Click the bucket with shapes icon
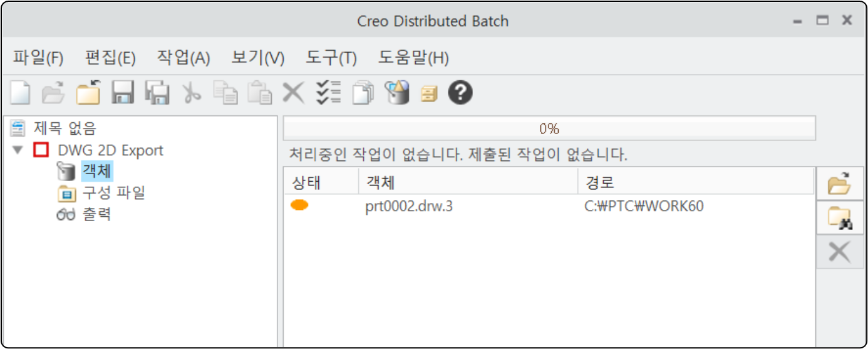This screenshot has height=349, width=868. click(396, 93)
